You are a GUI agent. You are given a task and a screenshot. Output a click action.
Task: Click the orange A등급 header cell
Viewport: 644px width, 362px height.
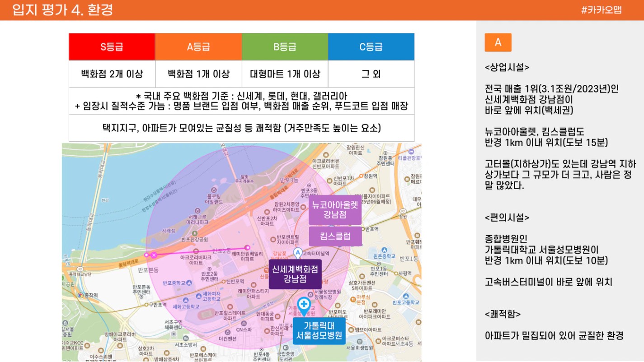(199, 47)
